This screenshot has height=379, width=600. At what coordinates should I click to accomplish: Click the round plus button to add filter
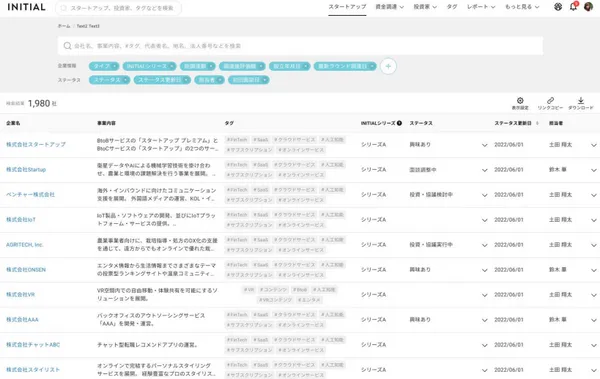click(x=388, y=66)
